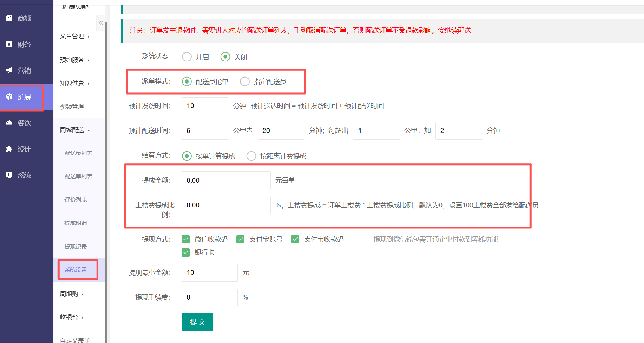
Task: Click the 提成金额 input field
Action: point(226,180)
